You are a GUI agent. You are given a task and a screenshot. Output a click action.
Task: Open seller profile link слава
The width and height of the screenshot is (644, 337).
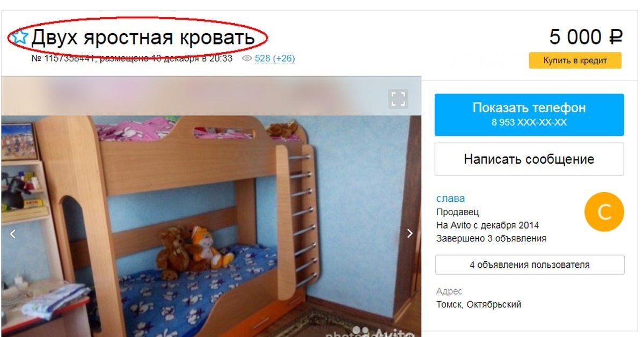(451, 199)
